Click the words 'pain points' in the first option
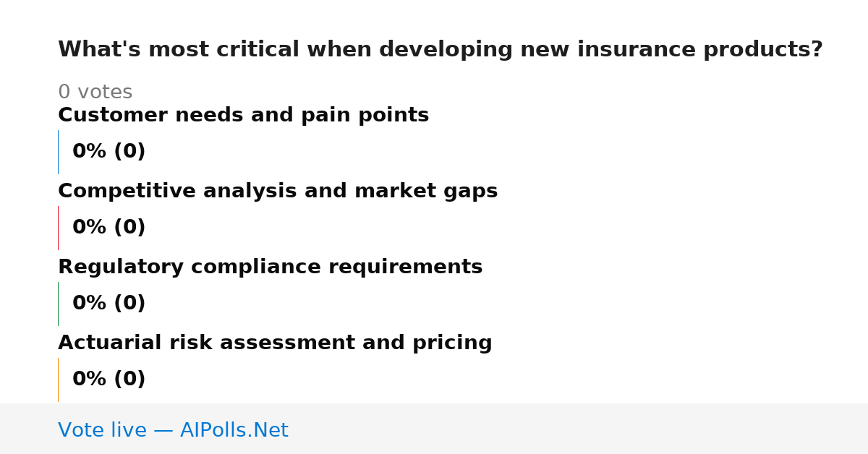Screen dimensions: 868x454 [x=365, y=116]
